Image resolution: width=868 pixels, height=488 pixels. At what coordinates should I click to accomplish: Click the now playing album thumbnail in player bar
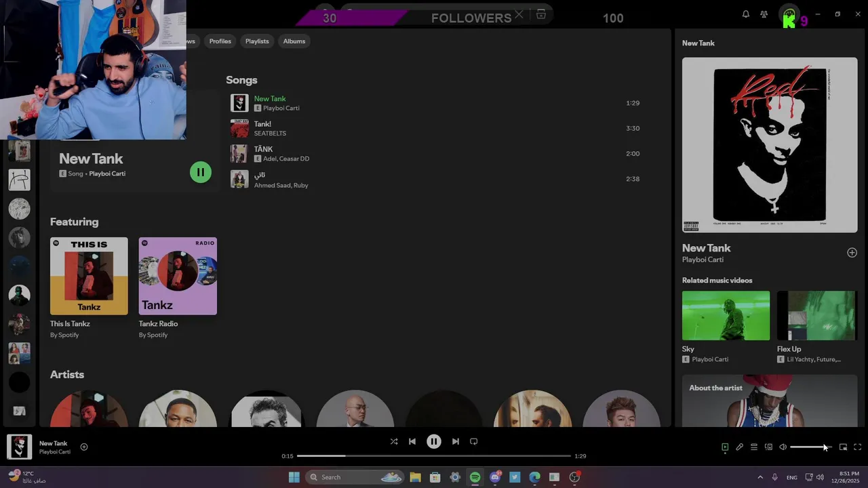pyautogui.click(x=19, y=447)
